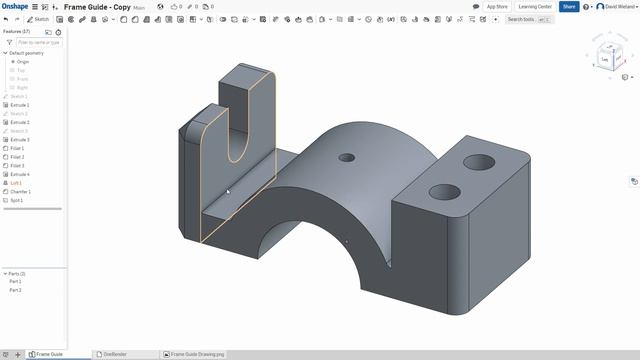
Task: Click the rollback clock icon in Features header
Action: 58,32
